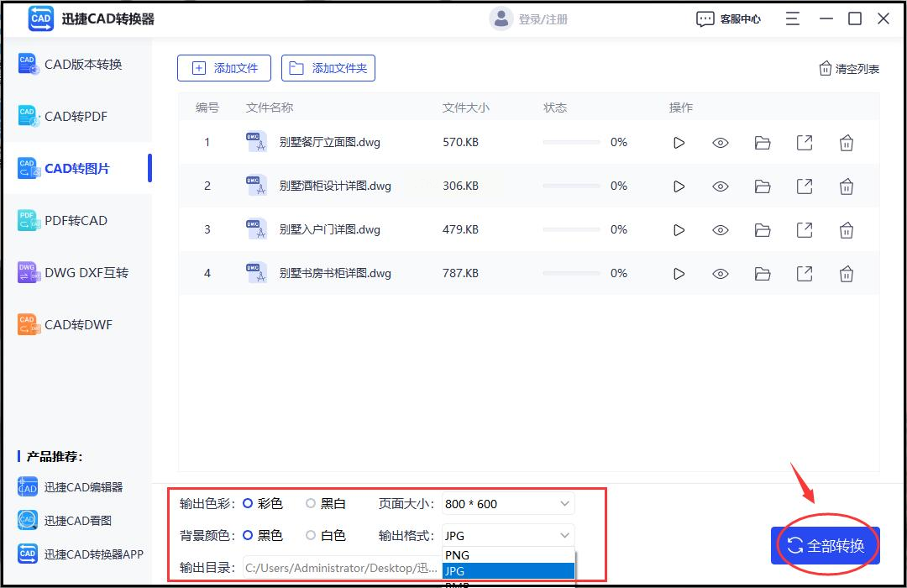
Task: Click 添加文件 button
Action: click(224, 68)
